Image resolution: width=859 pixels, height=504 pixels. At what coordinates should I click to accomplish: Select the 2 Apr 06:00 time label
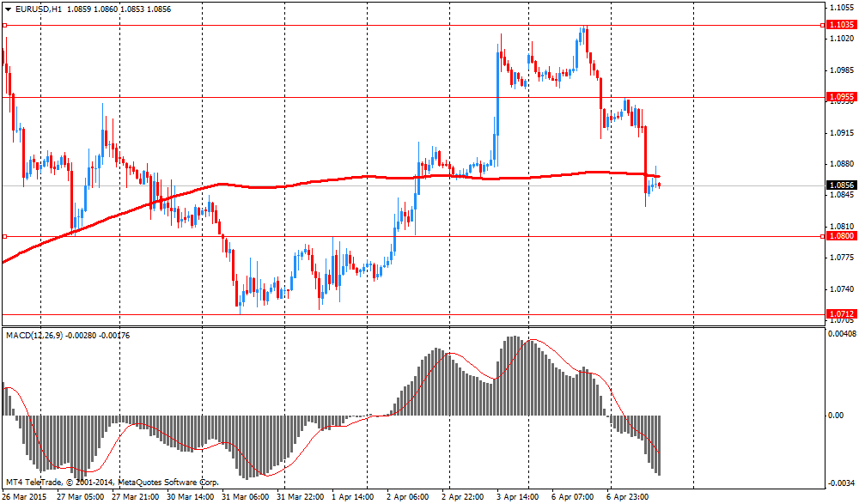(407, 497)
